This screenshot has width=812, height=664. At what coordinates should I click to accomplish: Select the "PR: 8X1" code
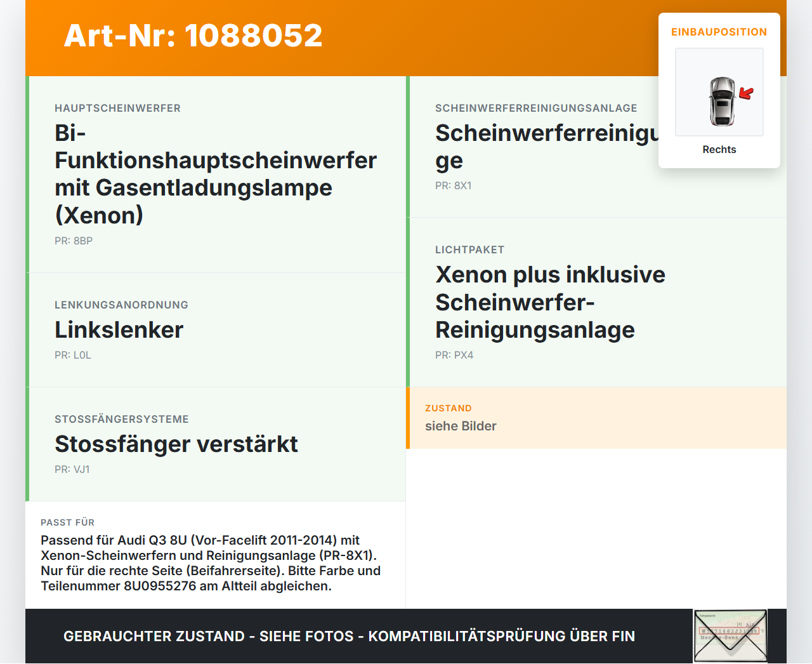(x=454, y=185)
